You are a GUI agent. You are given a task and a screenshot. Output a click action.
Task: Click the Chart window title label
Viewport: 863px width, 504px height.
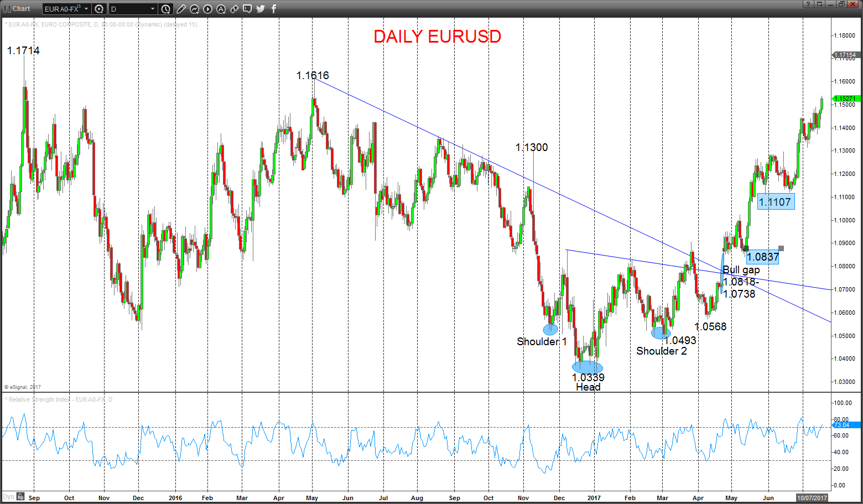click(22, 9)
